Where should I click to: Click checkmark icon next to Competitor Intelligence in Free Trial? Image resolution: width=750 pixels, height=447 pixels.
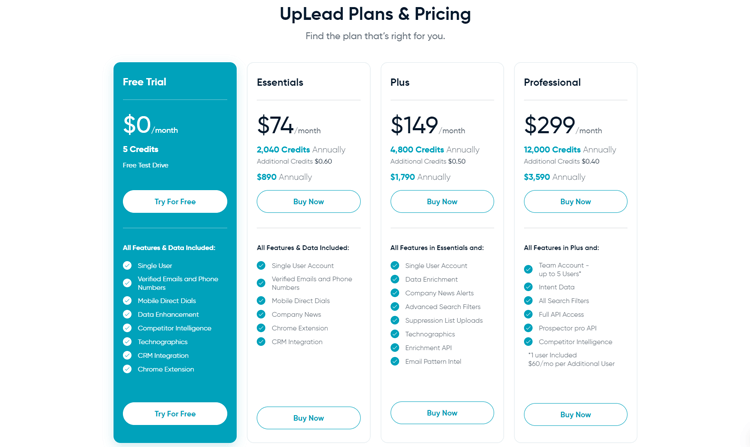[127, 328]
